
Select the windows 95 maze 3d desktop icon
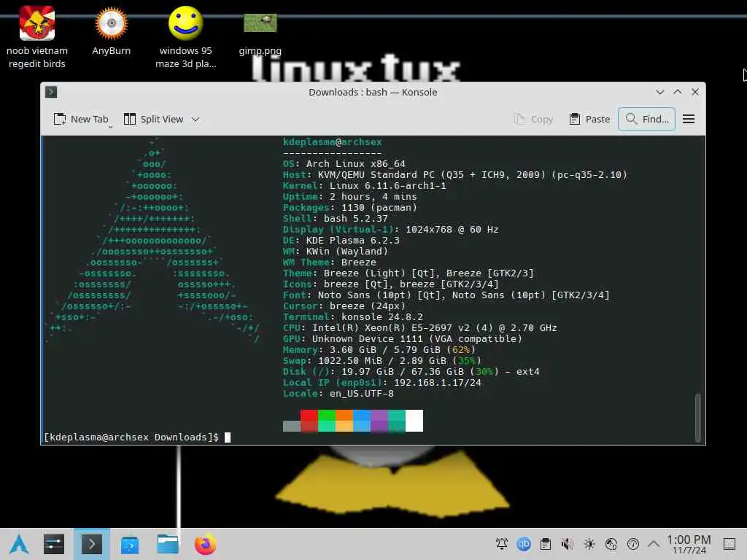coord(185,37)
